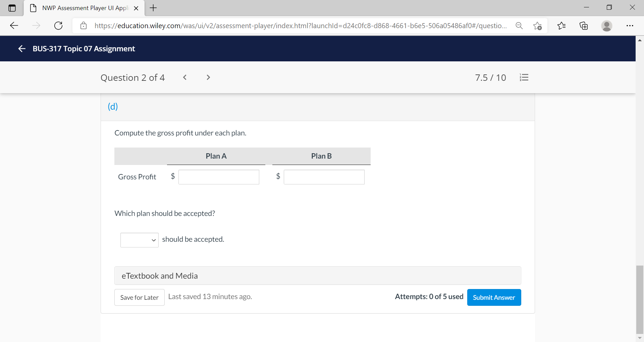The width and height of the screenshot is (644, 342).
Task: Open the zoom magnifier in address bar
Action: pyautogui.click(x=519, y=26)
